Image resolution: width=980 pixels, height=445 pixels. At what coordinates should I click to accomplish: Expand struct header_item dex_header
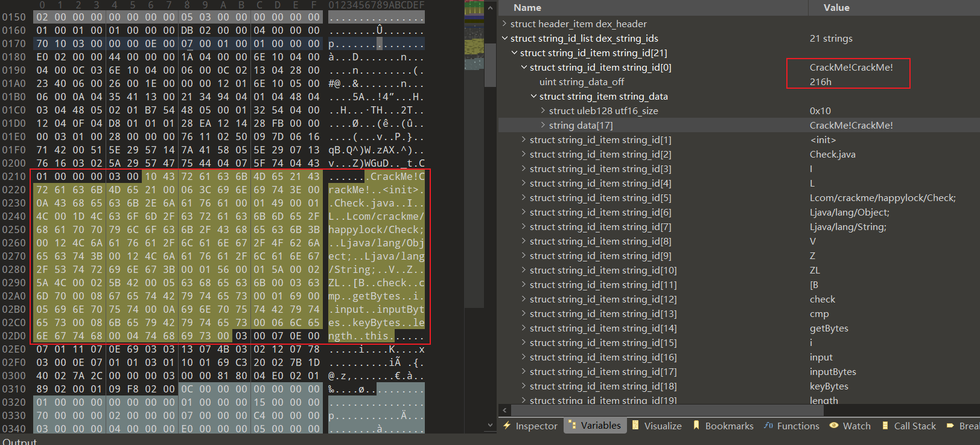pos(504,24)
